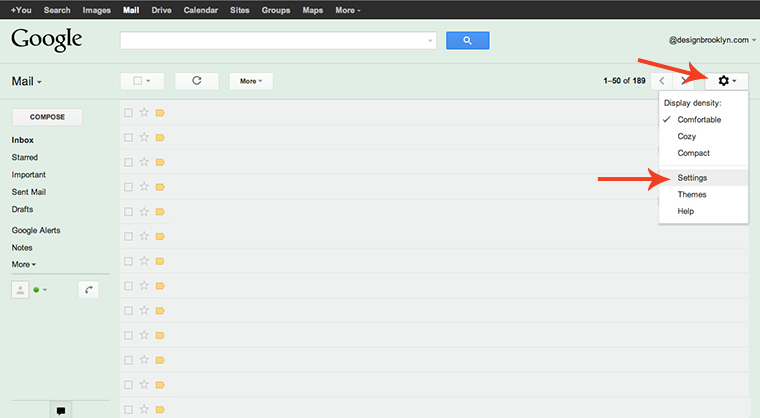Expand More labels in the left sidebar
This screenshot has width=760, height=418.
[x=24, y=264]
